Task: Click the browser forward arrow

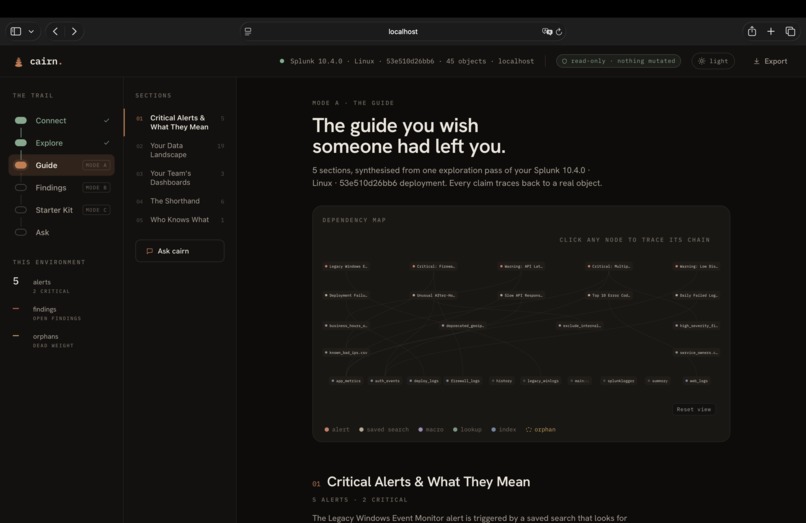Action: 74,31
